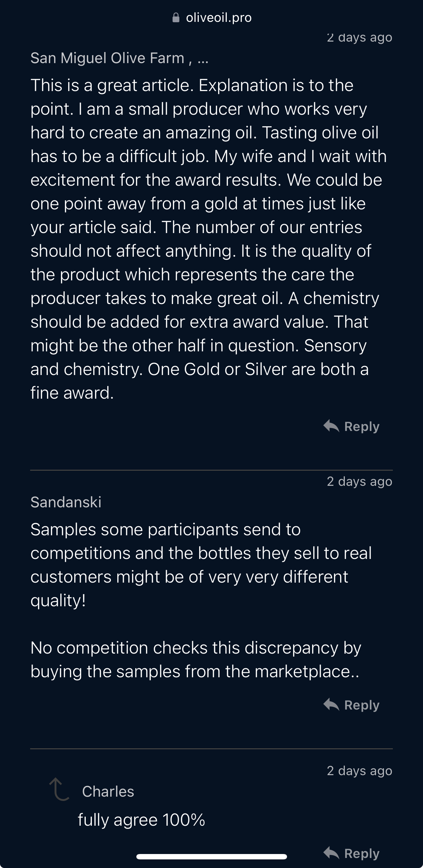Open Charles's author name
Viewport: 423px width, 868px height.
(108, 791)
